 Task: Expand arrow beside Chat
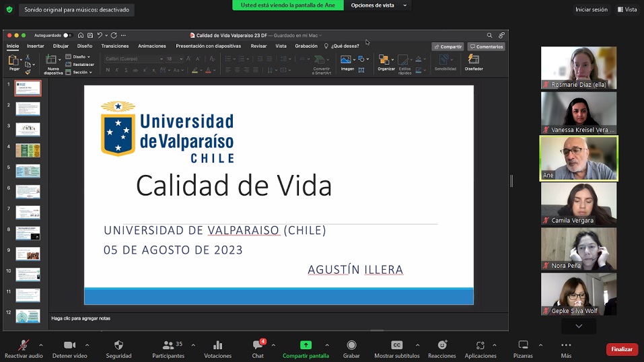(273, 345)
